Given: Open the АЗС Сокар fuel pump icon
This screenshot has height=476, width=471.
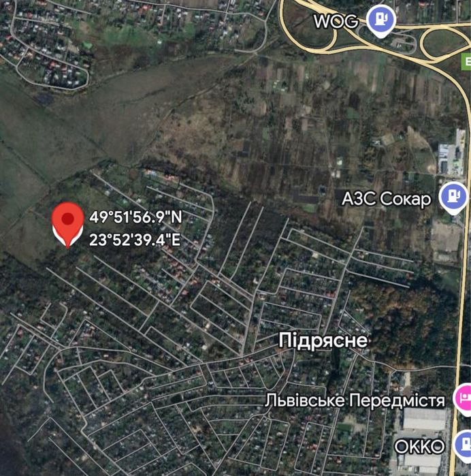Looking at the screenshot, I should (454, 197).
